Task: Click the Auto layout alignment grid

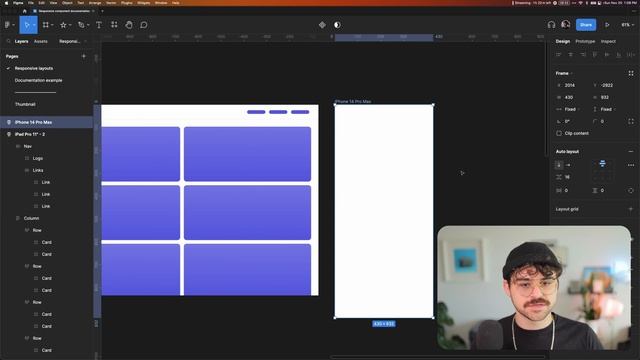Action: (602, 171)
